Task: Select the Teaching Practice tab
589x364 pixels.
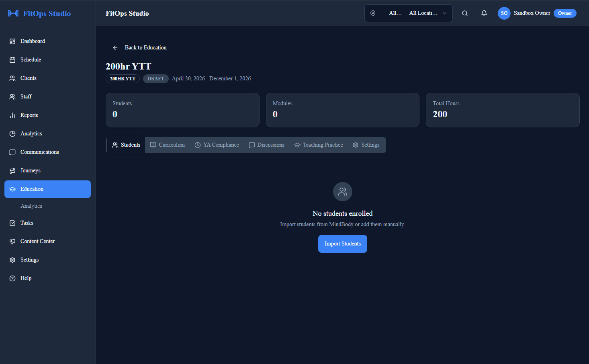Action: pos(319,145)
